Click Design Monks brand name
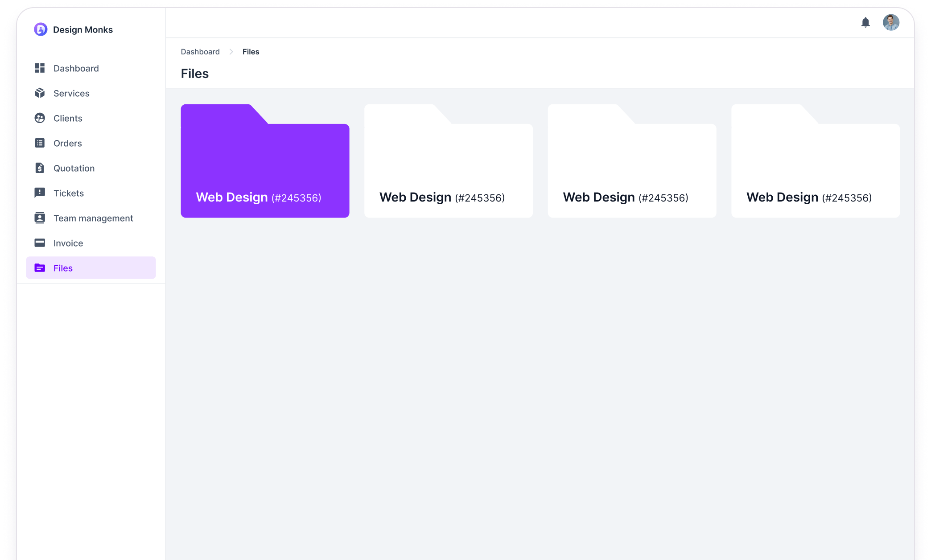The height and width of the screenshot is (560, 931). [x=83, y=29]
